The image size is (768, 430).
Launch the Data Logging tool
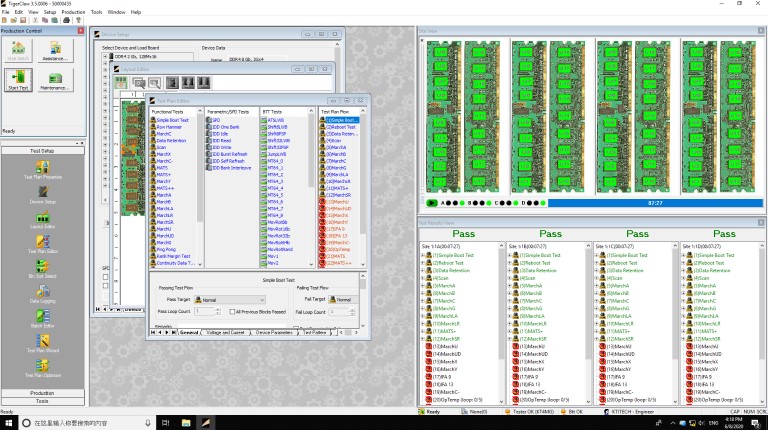pyautogui.click(x=43, y=290)
